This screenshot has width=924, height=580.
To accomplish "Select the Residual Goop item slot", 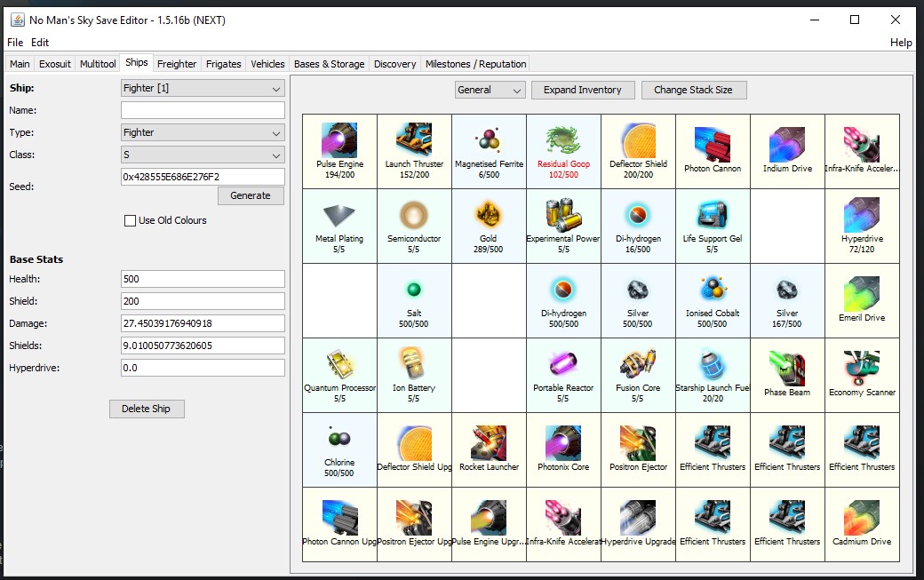I will [x=563, y=141].
